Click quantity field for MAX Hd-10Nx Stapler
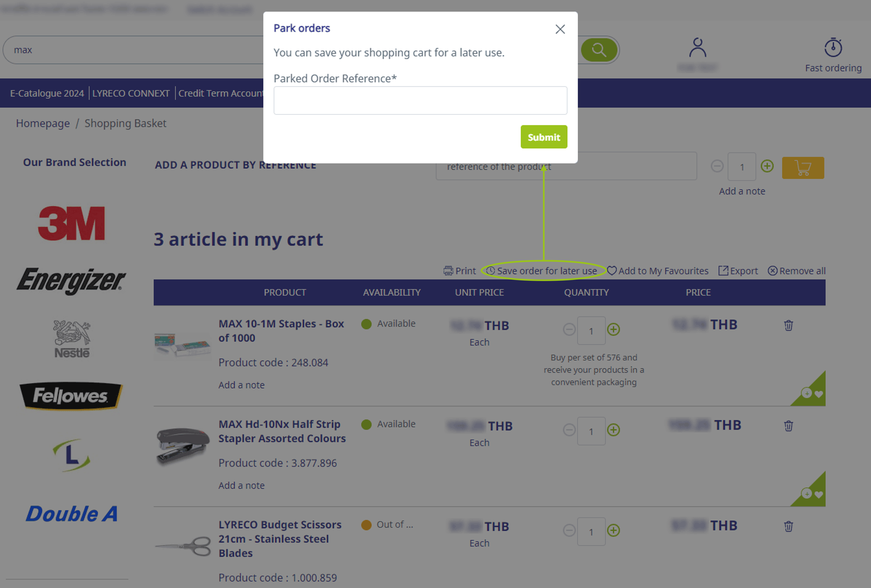This screenshot has width=871, height=588. (x=591, y=431)
